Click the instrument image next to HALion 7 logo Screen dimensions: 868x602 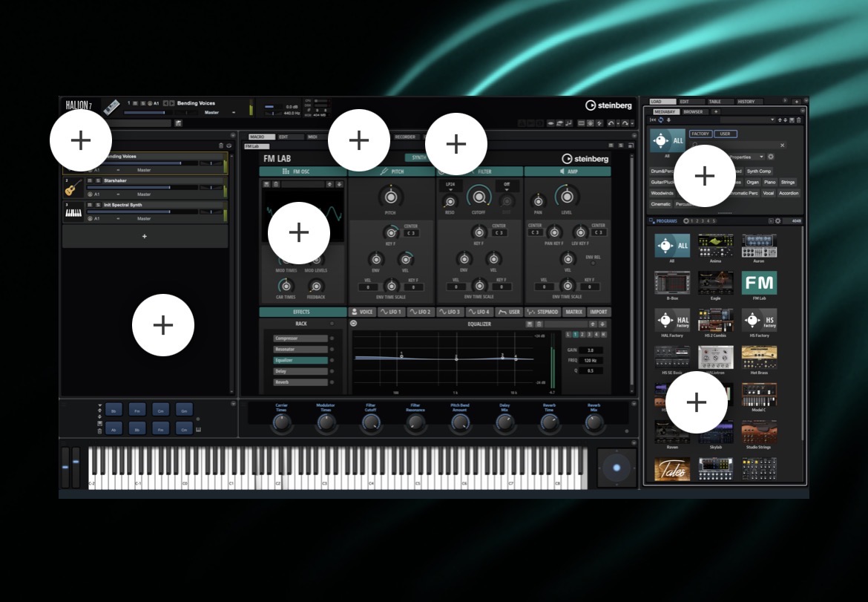(111, 106)
